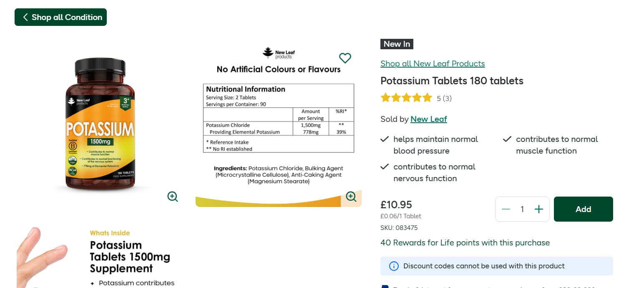644x288 pixels.
Task: Open Shop all New Leaf Products link
Action: 433,63
